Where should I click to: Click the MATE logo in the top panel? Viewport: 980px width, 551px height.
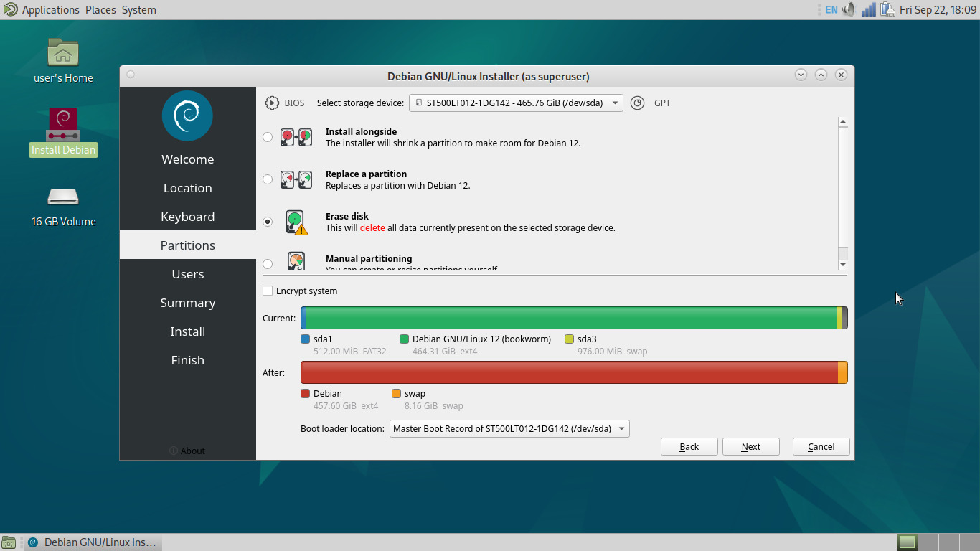coord(10,9)
